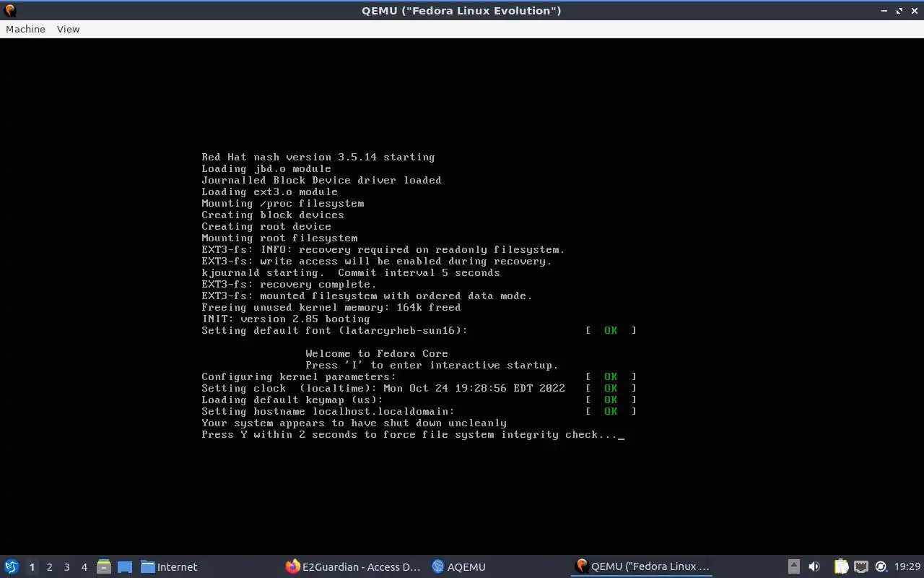Click the 19:29 panel clock
924x578 pixels.
tap(907, 566)
